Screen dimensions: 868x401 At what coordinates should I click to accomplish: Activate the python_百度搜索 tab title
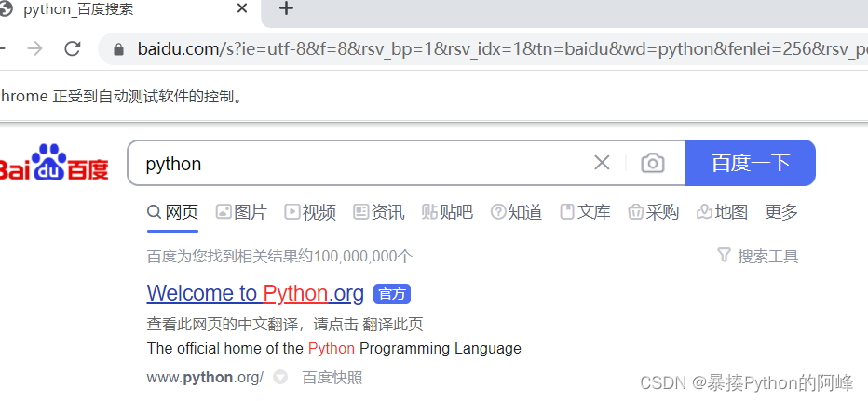78,9
